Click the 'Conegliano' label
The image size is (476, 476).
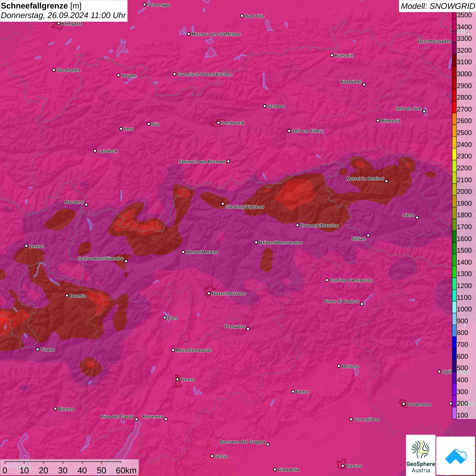coord(367,419)
